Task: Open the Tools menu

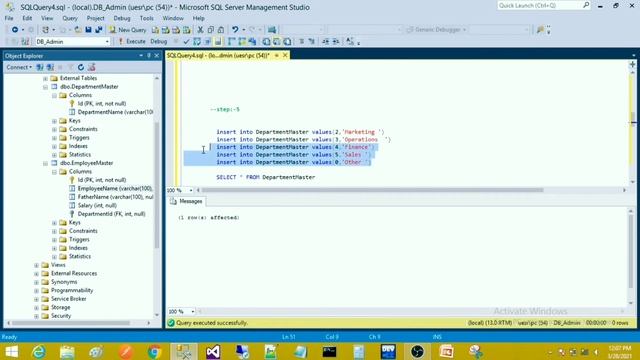Action: [x=147, y=18]
